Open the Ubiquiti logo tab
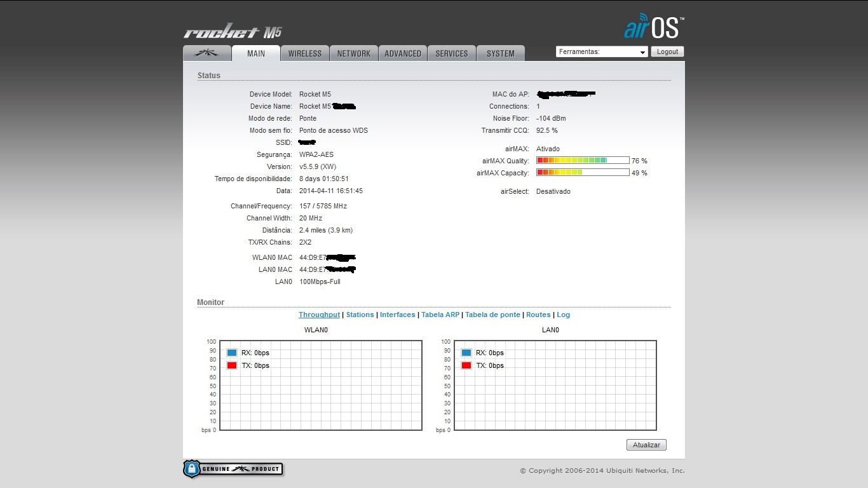Image resolution: width=868 pixels, height=488 pixels. coord(207,53)
